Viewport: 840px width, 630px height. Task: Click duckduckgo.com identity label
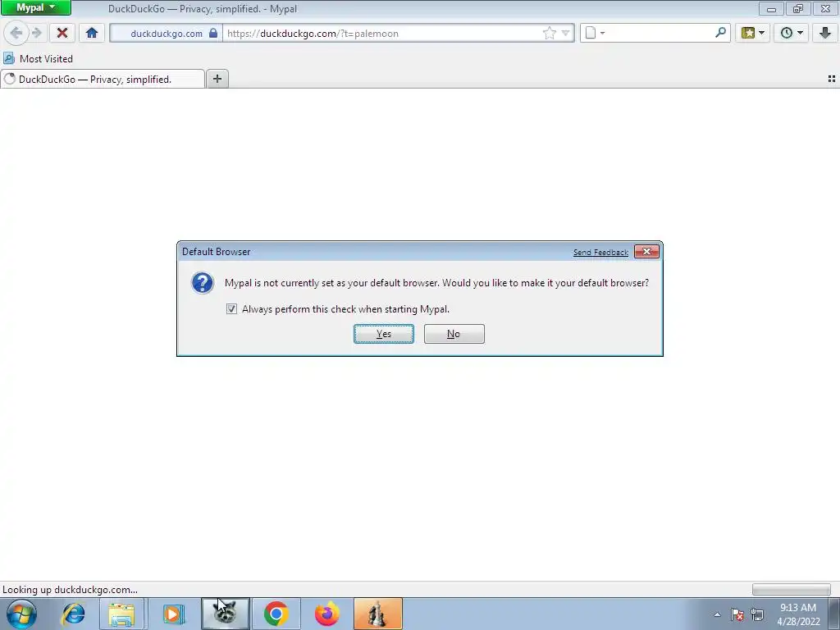tap(167, 33)
